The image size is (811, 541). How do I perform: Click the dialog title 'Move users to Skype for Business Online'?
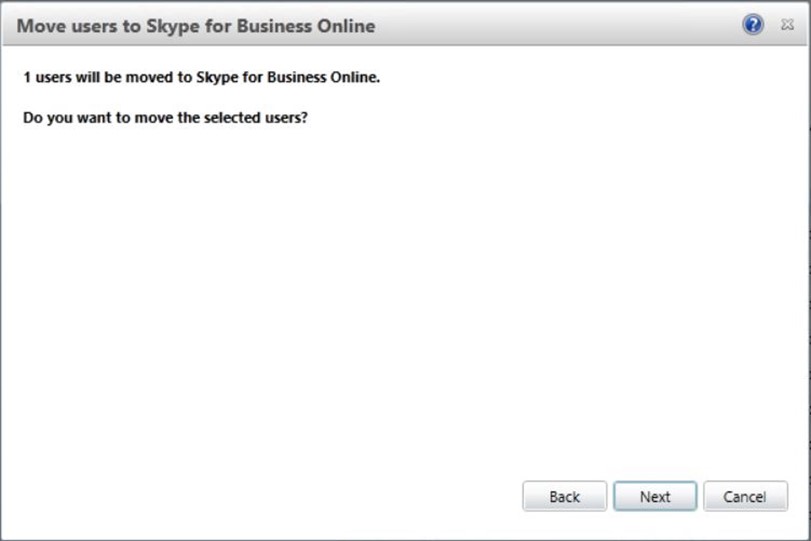(x=196, y=26)
